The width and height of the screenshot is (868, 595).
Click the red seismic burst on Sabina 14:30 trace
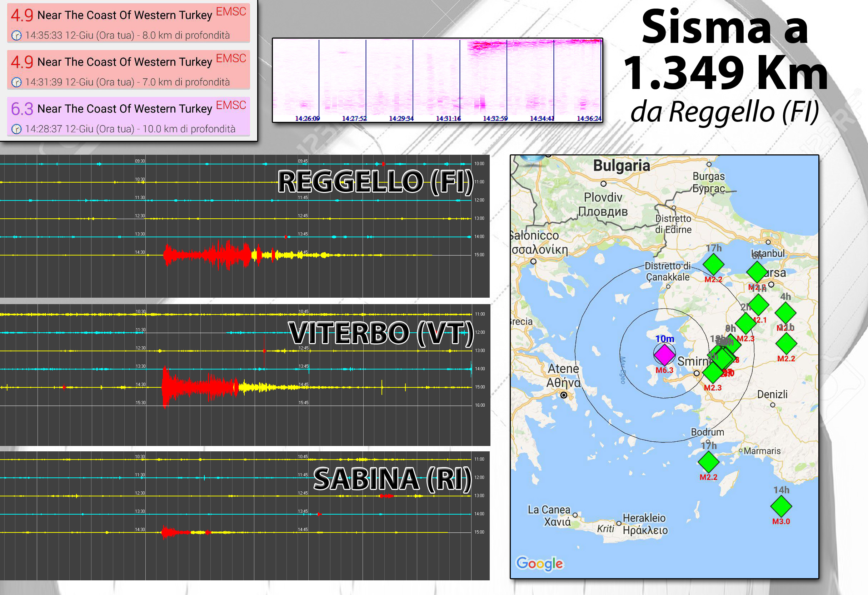pyautogui.click(x=175, y=532)
